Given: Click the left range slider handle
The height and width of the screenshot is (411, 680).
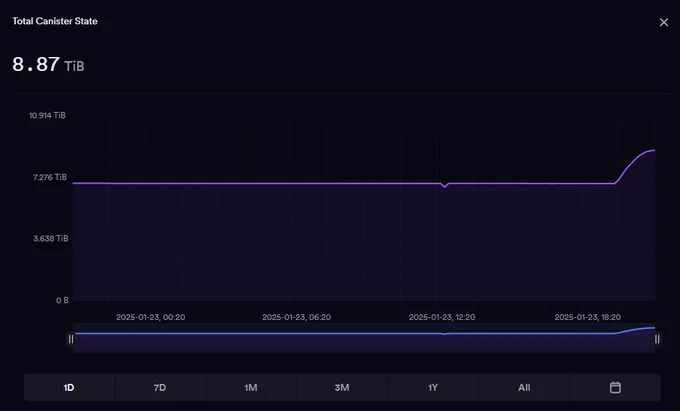Looking at the screenshot, I should coord(71,339).
